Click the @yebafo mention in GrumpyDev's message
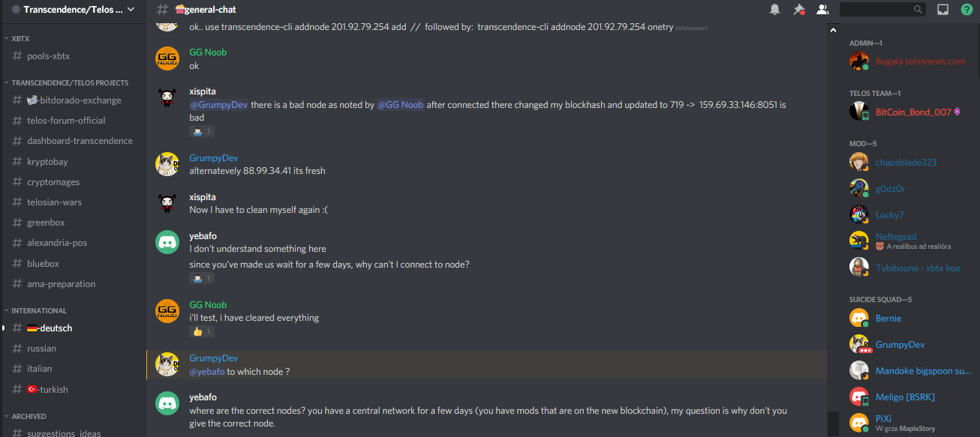Viewport: 980px width, 437px height. 206,372
